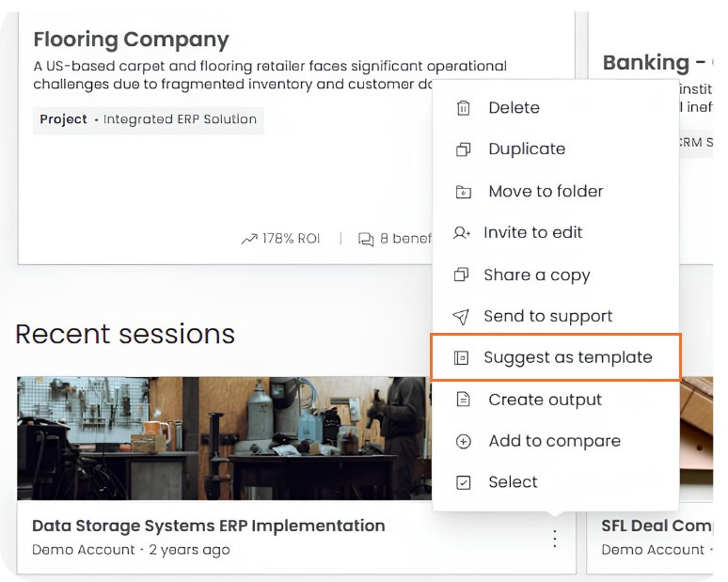
Task: Click the folder icon for Move to folder
Action: tap(463, 191)
